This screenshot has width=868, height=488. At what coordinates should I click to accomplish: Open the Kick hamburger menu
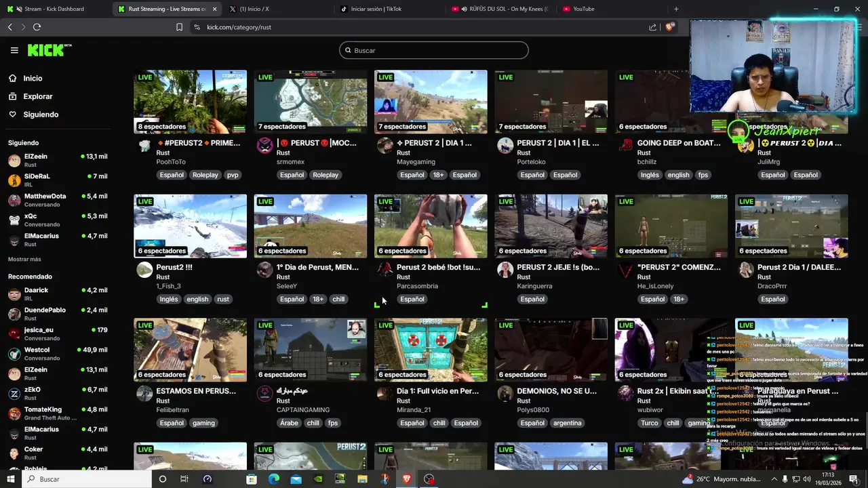14,50
